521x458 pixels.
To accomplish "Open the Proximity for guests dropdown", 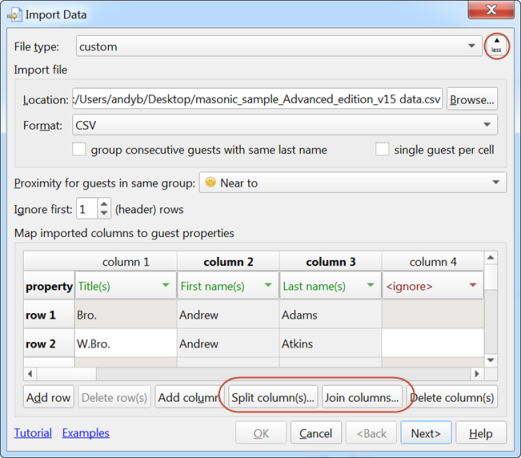I will tap(353, 182).
